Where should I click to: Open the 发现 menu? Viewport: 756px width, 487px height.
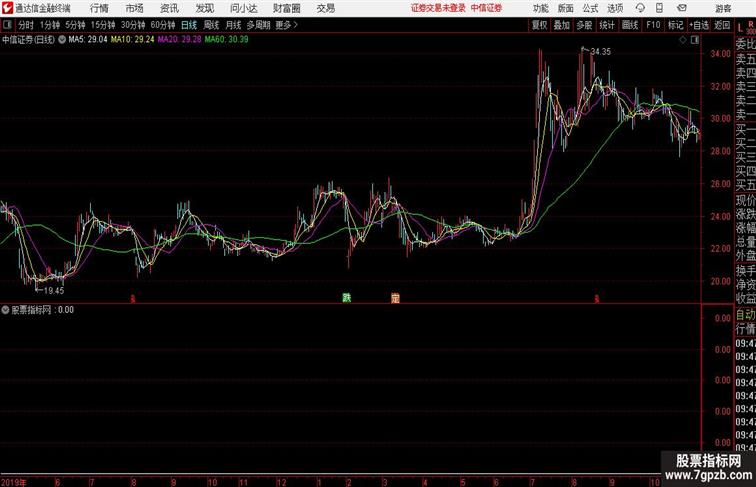(x=204, y=8)
